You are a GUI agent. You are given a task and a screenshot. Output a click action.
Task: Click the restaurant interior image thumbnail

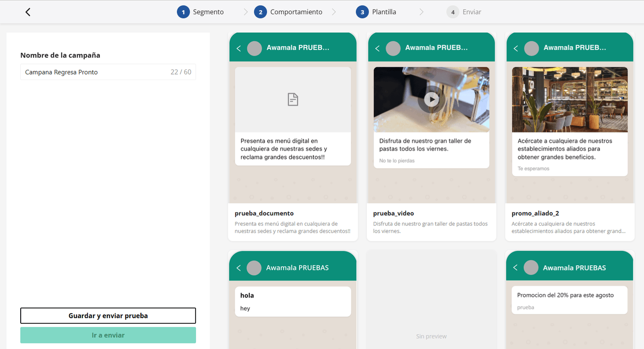click(570, 100)
